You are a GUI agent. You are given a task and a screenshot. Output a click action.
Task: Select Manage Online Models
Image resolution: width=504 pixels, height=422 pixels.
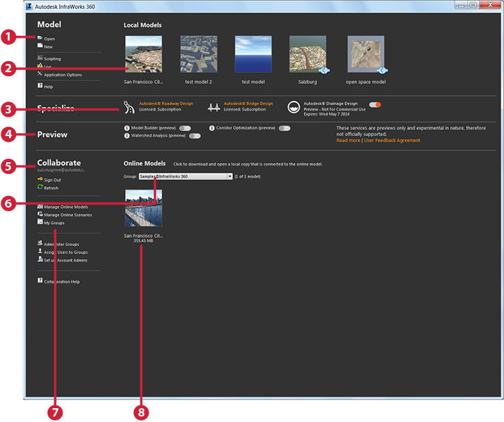point(66,207)
